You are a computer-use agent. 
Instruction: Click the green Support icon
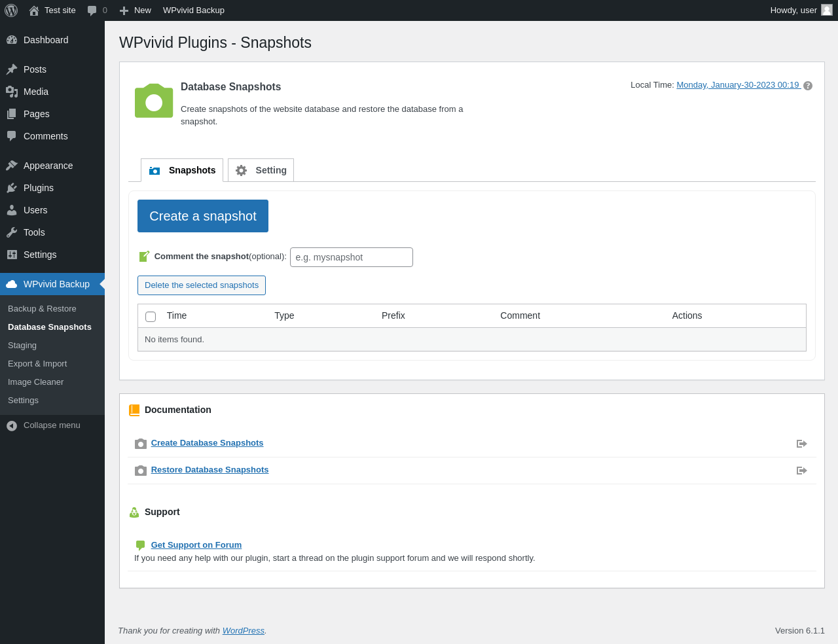click(134, 512)
